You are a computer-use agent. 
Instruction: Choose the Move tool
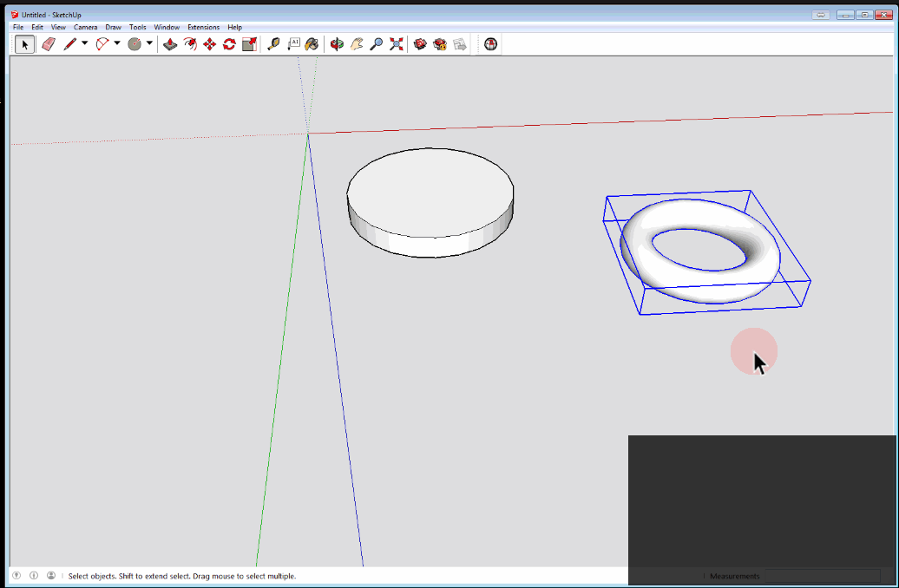click(x=209, y=44)
